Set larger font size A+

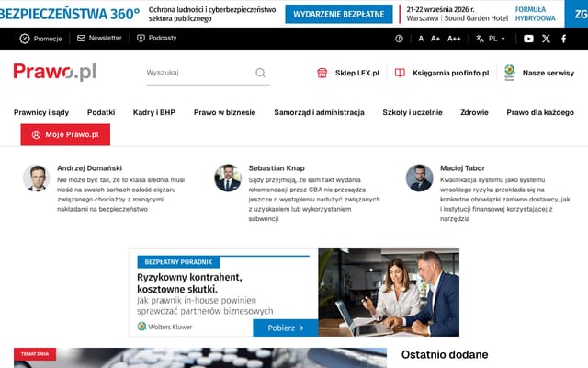pyautogui.click(x=435, y=39)
